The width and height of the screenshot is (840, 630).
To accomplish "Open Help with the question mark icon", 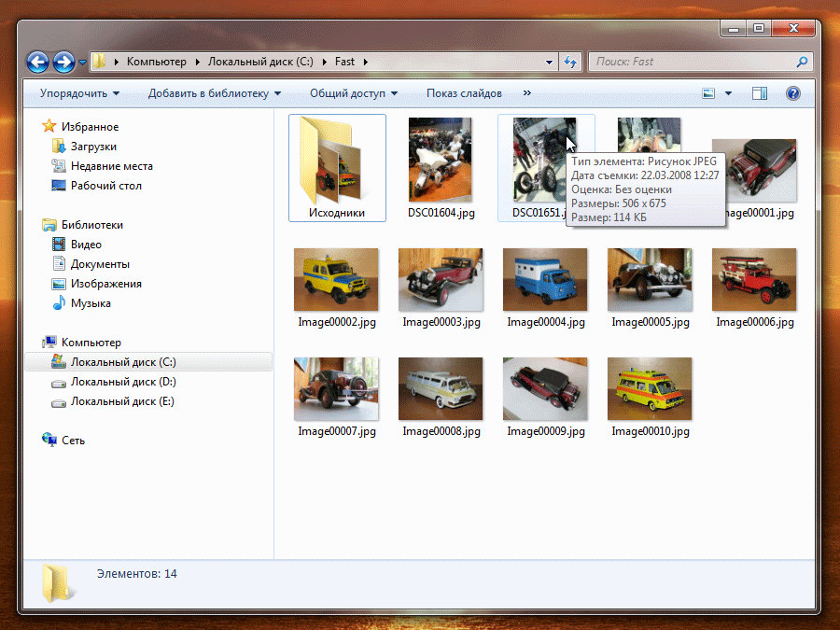I will [x=792, y=93].
